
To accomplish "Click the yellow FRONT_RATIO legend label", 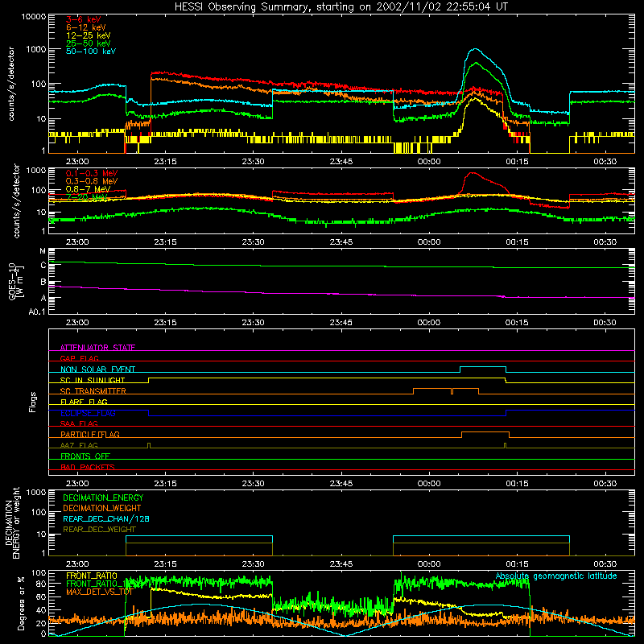I will coord(92,576).
